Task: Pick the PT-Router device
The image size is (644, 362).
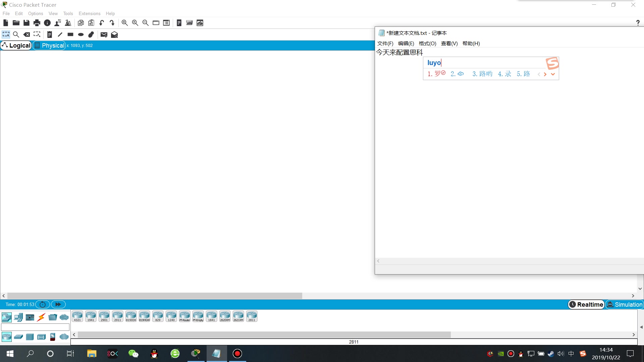Action: click(185, 316)
